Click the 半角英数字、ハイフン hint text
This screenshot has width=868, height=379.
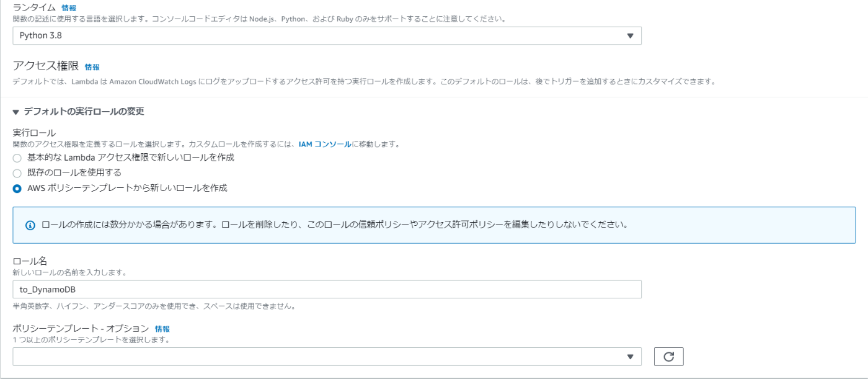[x=154, y=306]
